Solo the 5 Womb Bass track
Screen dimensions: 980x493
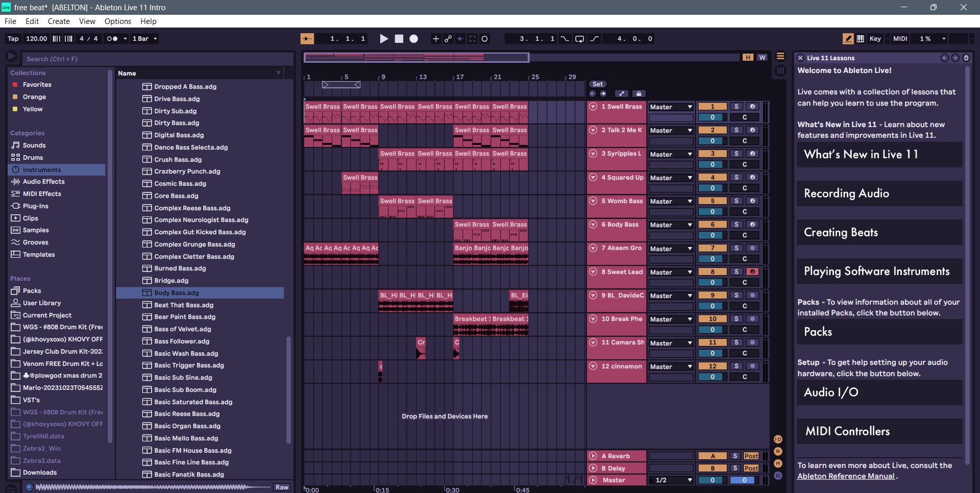736,201
